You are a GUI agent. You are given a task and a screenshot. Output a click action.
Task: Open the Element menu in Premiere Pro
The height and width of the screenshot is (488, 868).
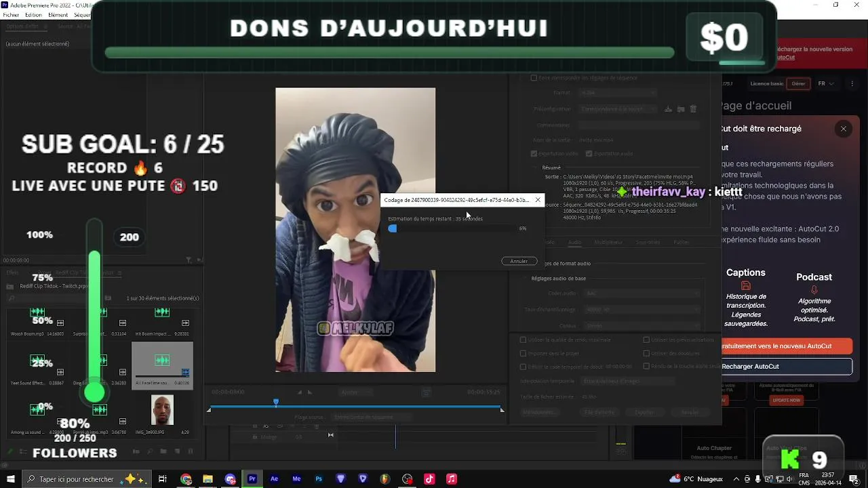pyautogui.click(x=58, y=15)
